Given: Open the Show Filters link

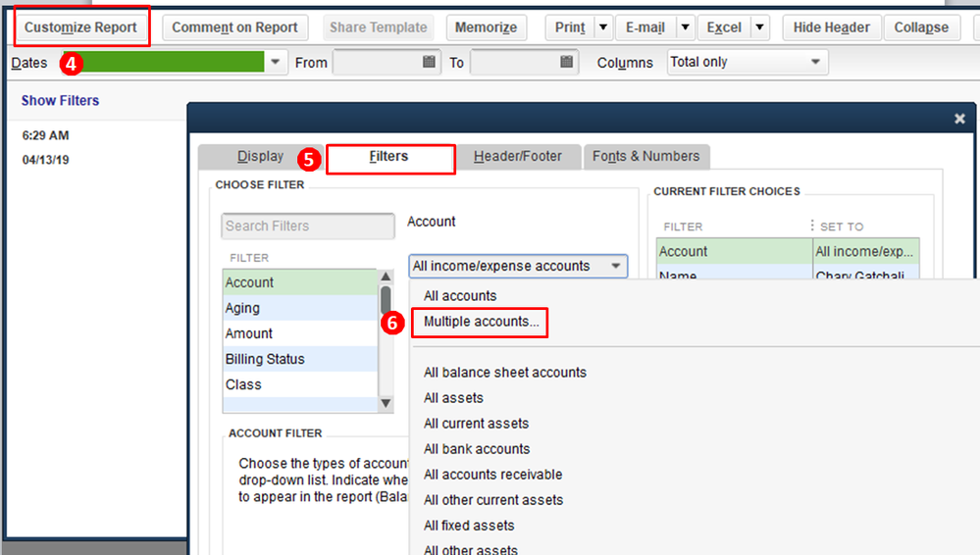Looking at the screenshot, I should click(x=60, y=101).
